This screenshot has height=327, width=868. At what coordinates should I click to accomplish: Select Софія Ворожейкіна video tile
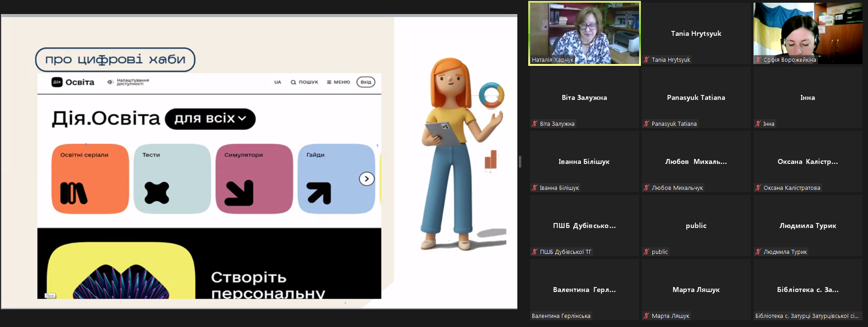pyautogui.click(x=808, y=33)
